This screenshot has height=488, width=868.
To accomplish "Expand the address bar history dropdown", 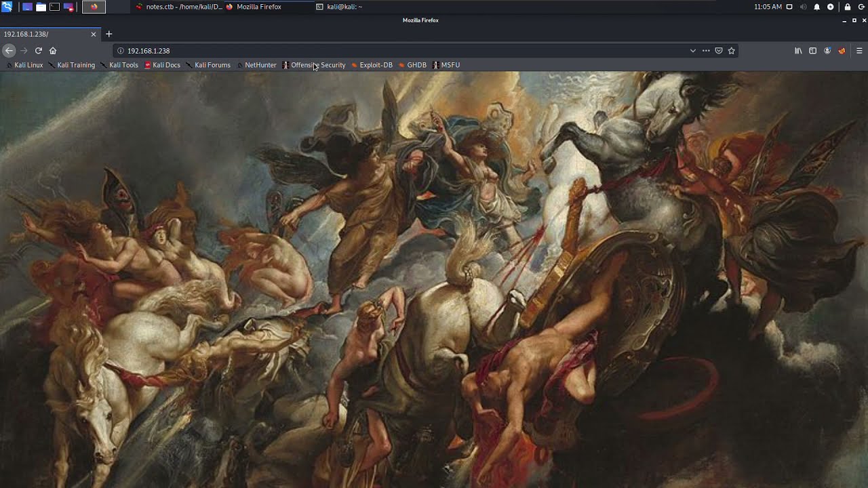I will (x=692, y=51).
